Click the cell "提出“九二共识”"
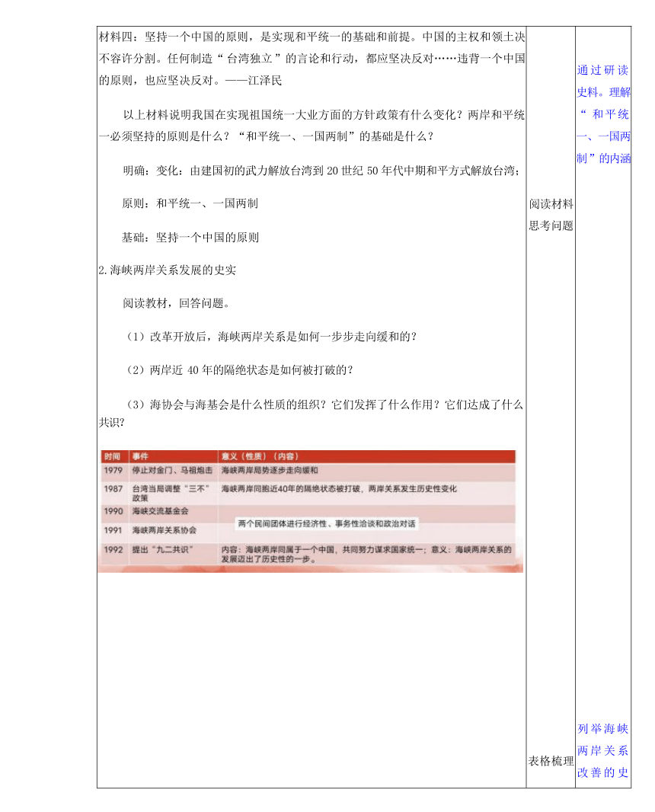Viewport: 655px width, 812px height. click(x=162, y=549)
